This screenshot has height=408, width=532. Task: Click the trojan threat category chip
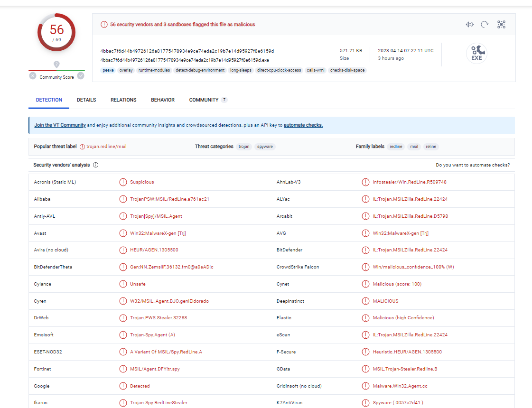(244, 147)
